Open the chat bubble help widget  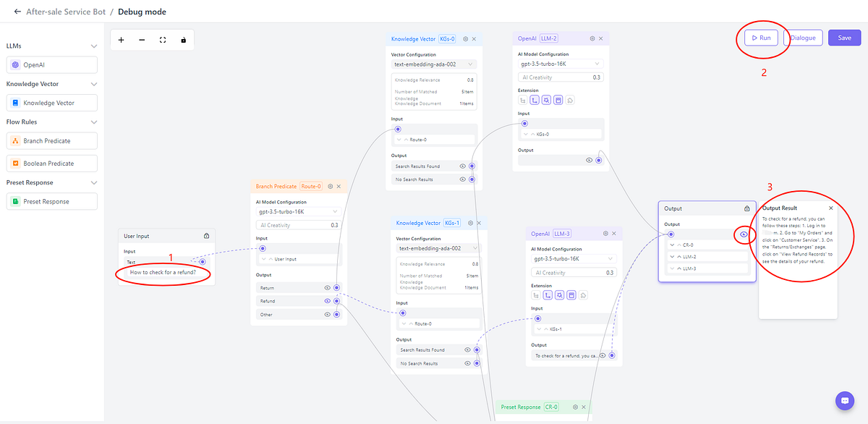[x=844, y=400]
